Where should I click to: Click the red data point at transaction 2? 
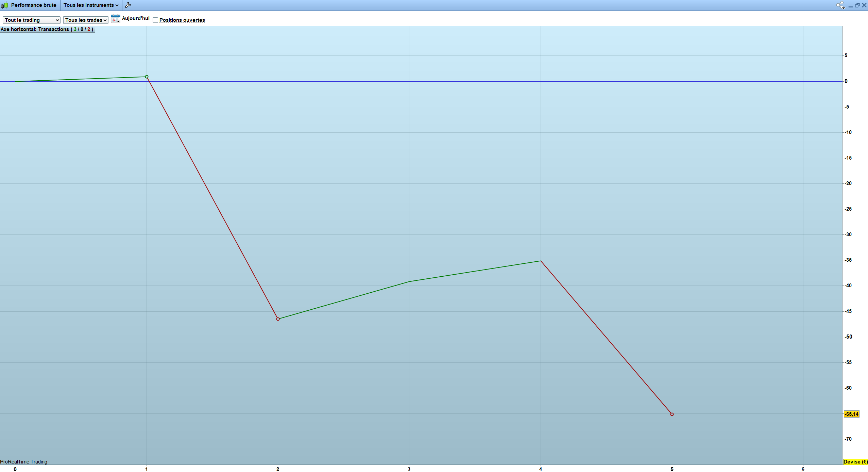click(278, 319)
